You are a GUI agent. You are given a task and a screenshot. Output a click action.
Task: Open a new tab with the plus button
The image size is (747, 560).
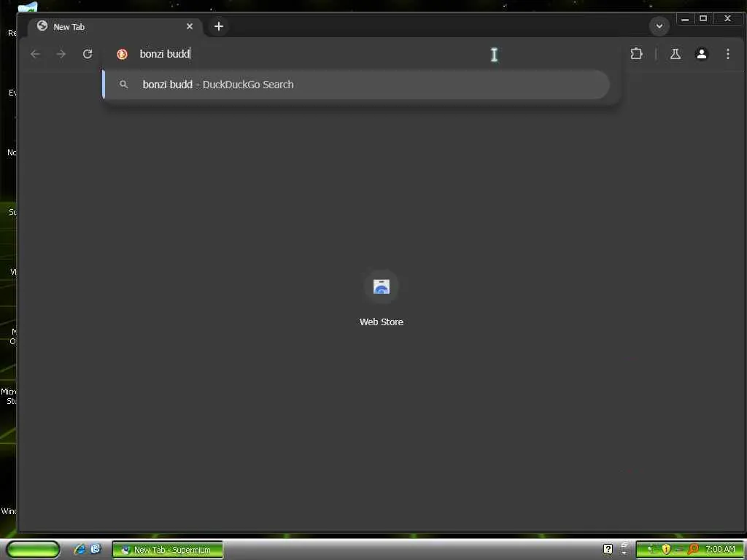click(219, 26)
